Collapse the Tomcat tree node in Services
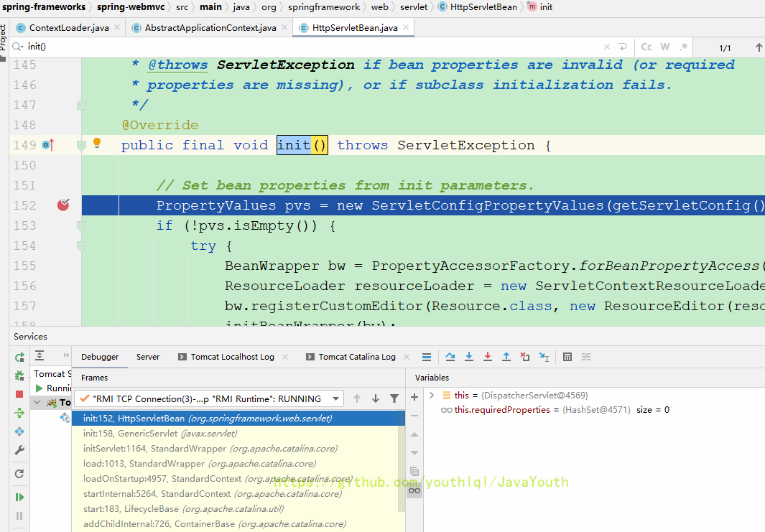 pos(37,403)
